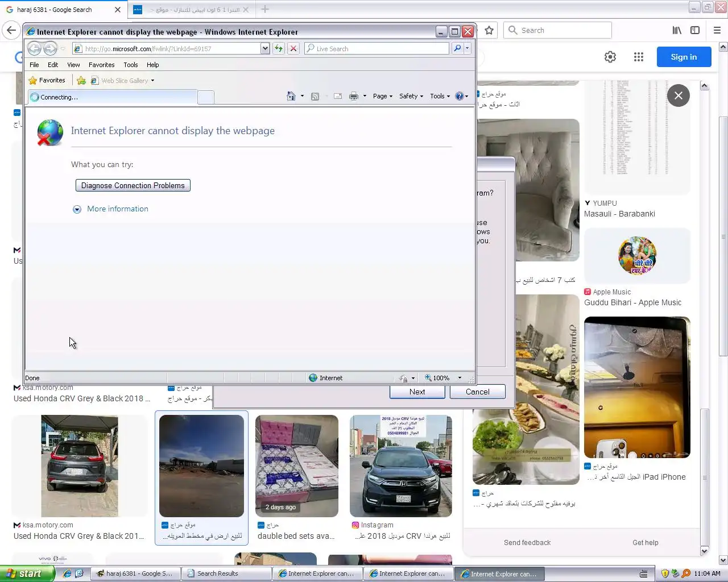Click the Send feedback link

pyautogui.click(x=527, y=543)
